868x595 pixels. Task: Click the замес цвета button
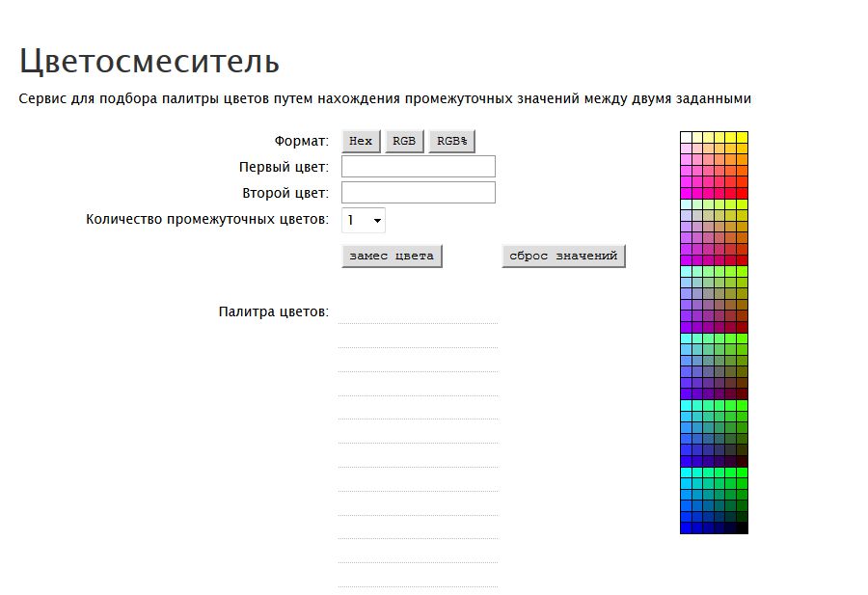[x=392, y=257]
